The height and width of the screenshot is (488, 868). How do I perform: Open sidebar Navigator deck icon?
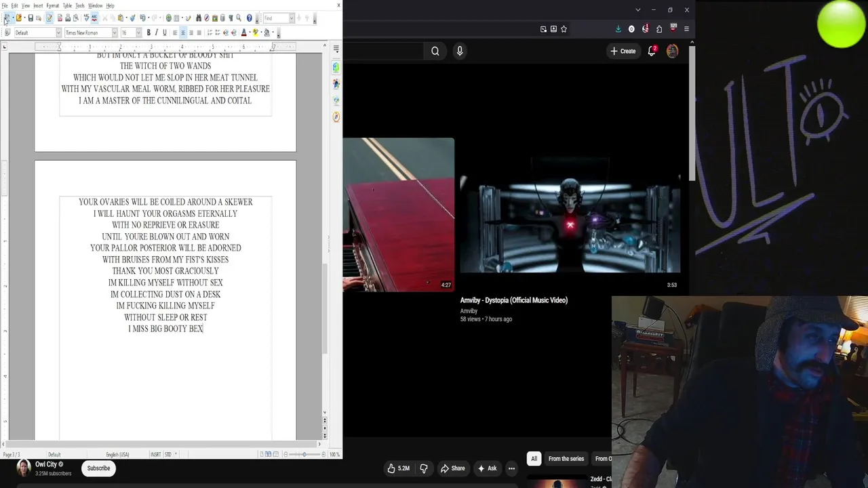tap(336, 117)
